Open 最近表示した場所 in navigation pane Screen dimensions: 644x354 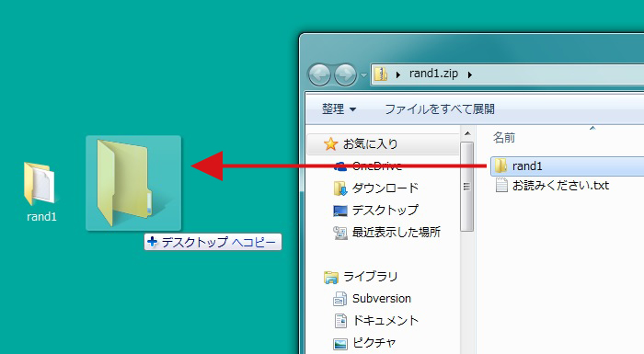[x=396, y=233]
